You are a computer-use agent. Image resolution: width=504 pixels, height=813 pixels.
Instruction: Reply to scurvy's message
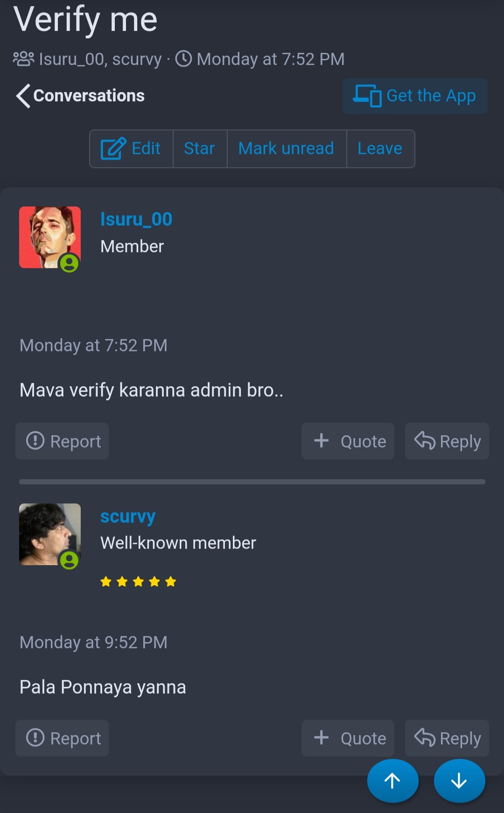(447, 738)
